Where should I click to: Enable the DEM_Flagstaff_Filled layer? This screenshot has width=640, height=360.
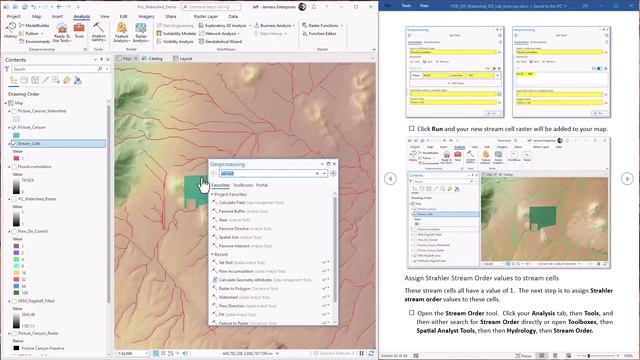coord(14,301)
